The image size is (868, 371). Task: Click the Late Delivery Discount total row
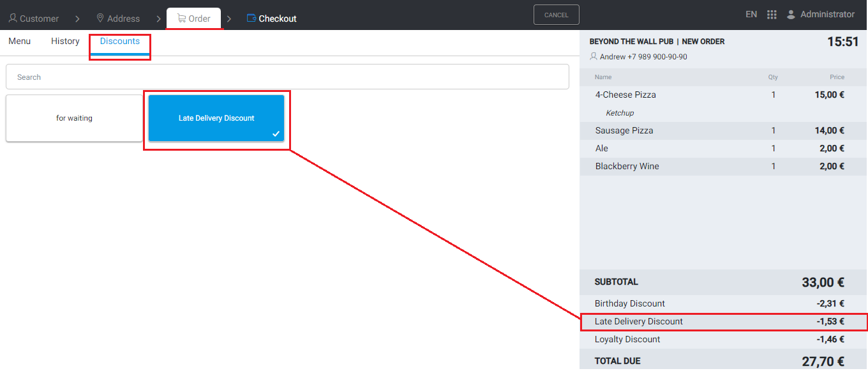719,322
